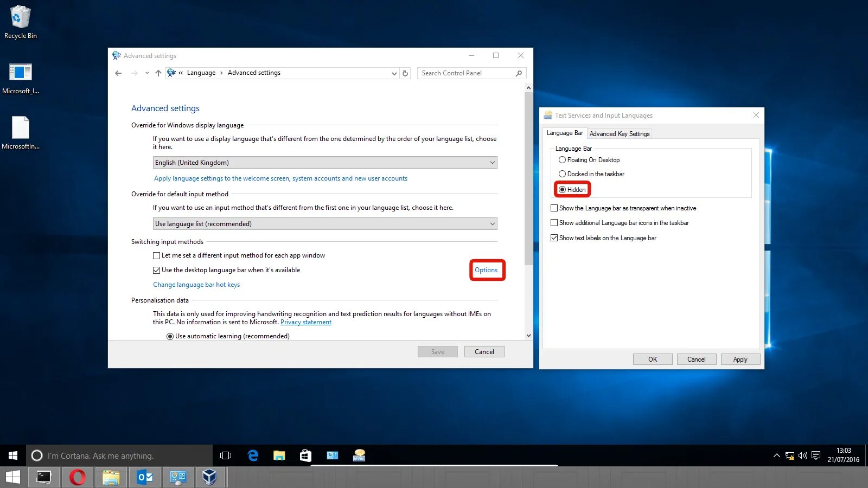
Task: Open 'Apply language settings to the welcome screen' link
Action: [x=280, y=178]
